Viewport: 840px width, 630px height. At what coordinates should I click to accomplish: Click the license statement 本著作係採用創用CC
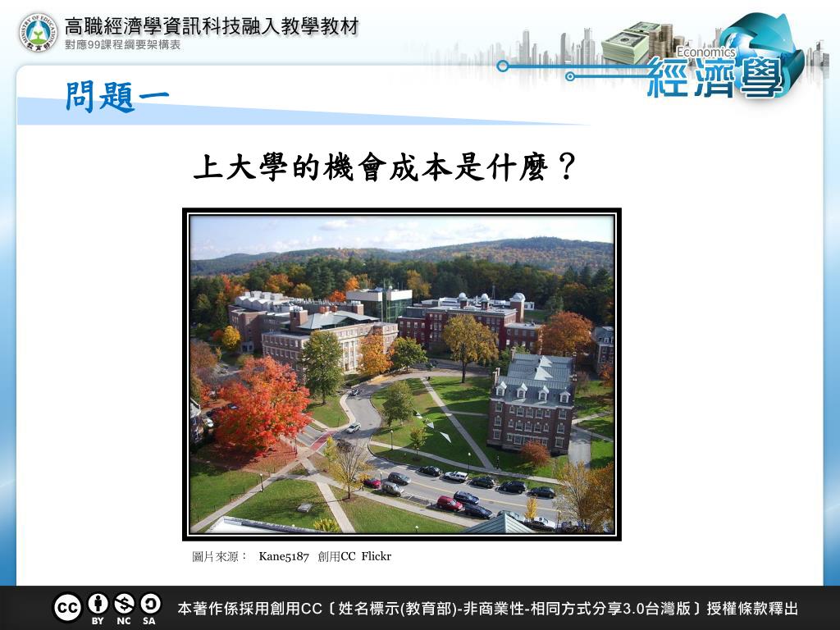click(x=488, y=609)
